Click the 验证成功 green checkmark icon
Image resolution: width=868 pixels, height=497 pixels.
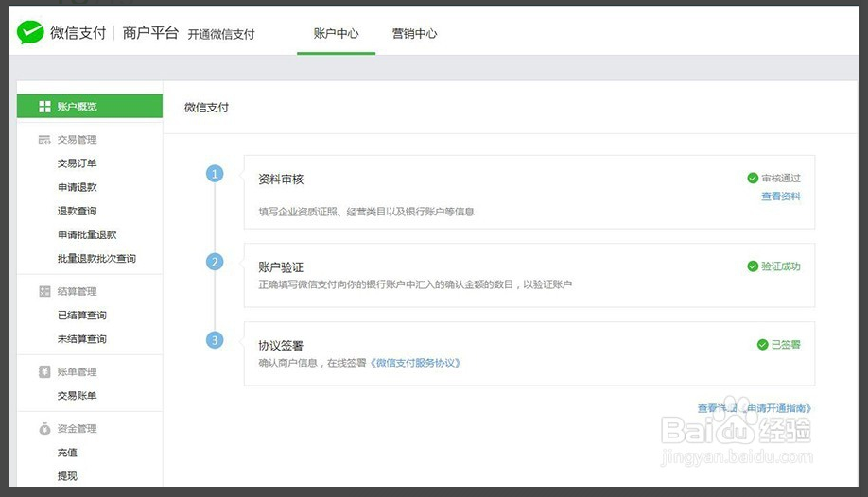click(x=753, y=266)
